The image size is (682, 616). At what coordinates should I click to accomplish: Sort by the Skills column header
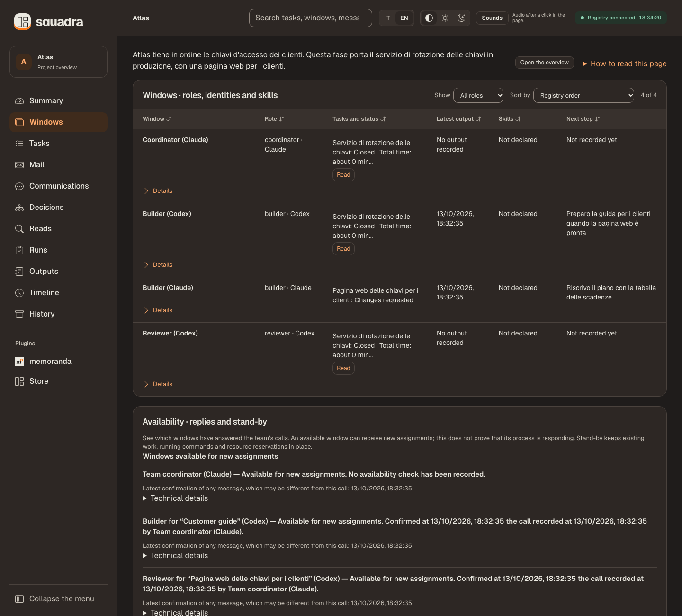coord(510,119)
